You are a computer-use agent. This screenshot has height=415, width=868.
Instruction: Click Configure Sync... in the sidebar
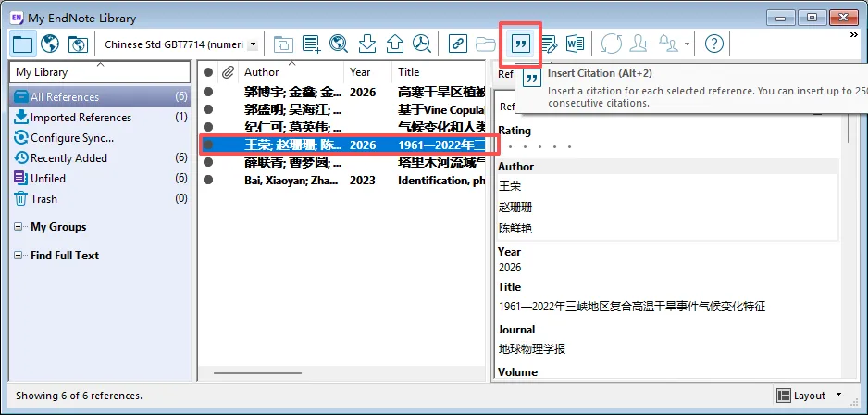(100, 138)
